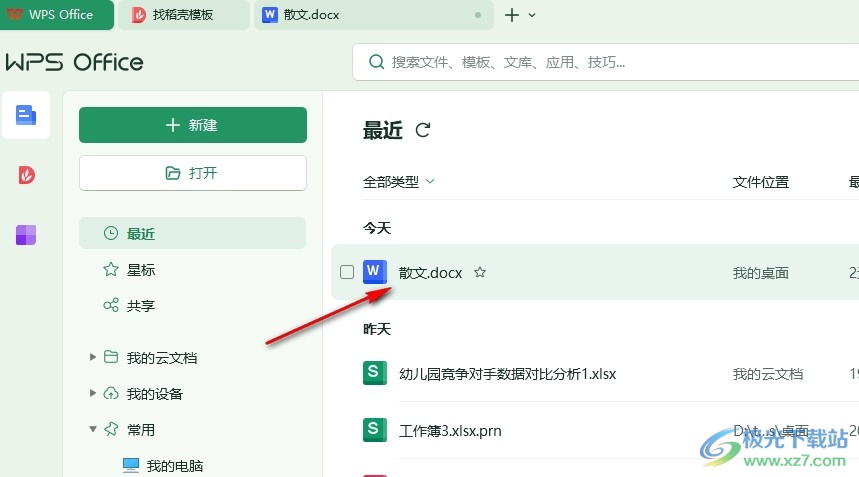859x477 pixels.
Task: Click the share icon beside 共享
Action: tap(111, 305)
